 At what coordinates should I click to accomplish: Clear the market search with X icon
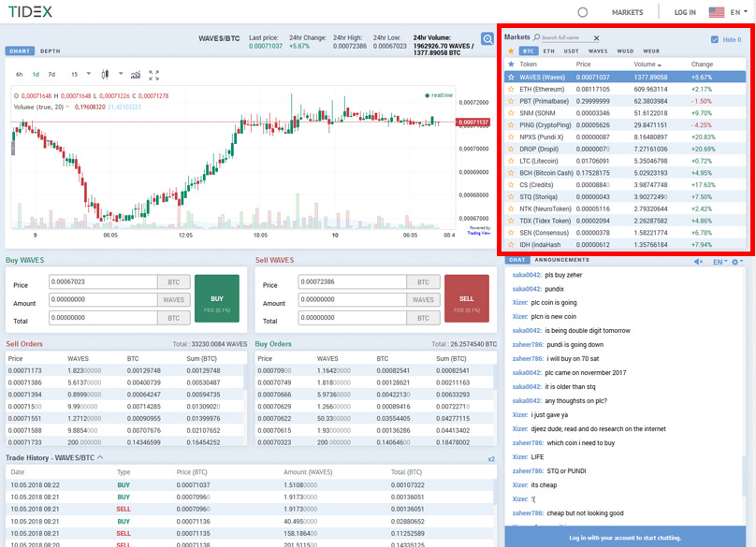coord(596,38)
